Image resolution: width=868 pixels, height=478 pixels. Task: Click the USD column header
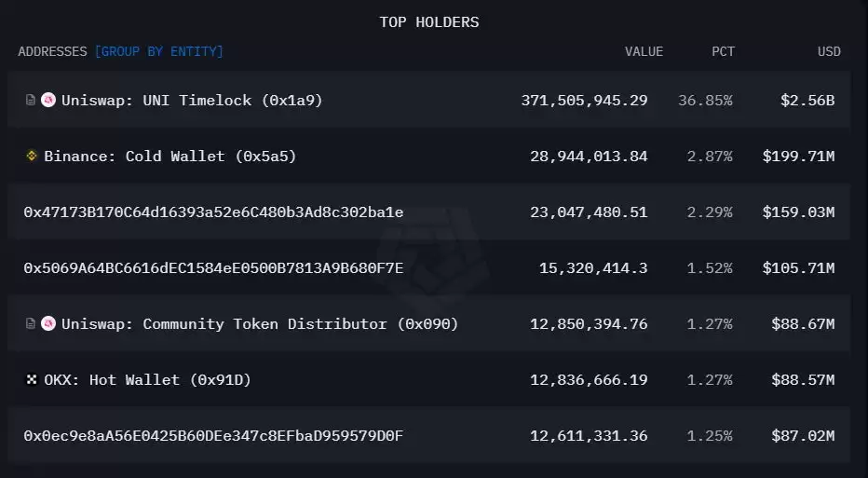(x=829, y=51)
